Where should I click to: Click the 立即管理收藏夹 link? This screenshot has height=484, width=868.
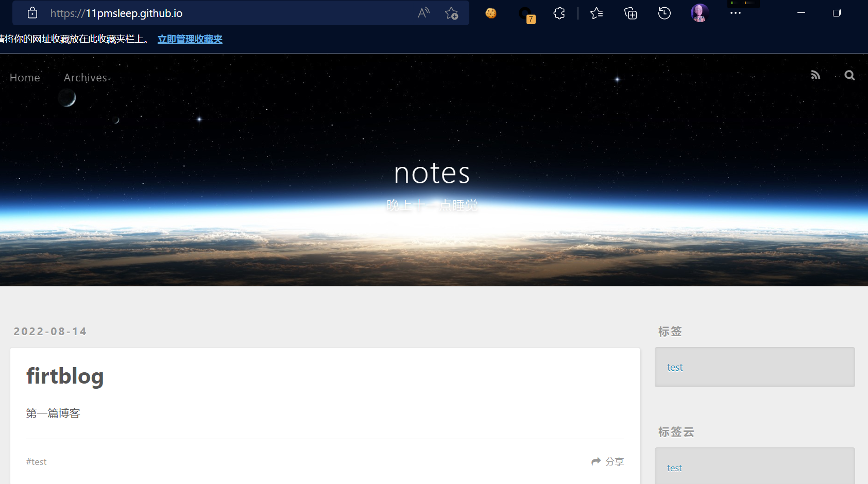point(190,39)
